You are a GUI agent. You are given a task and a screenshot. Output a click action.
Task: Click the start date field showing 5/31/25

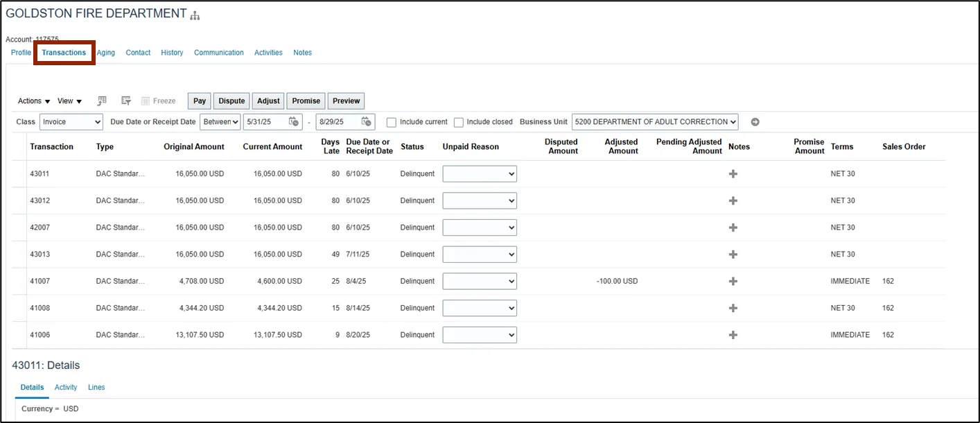pyautogui.click(x=265, y=122)
